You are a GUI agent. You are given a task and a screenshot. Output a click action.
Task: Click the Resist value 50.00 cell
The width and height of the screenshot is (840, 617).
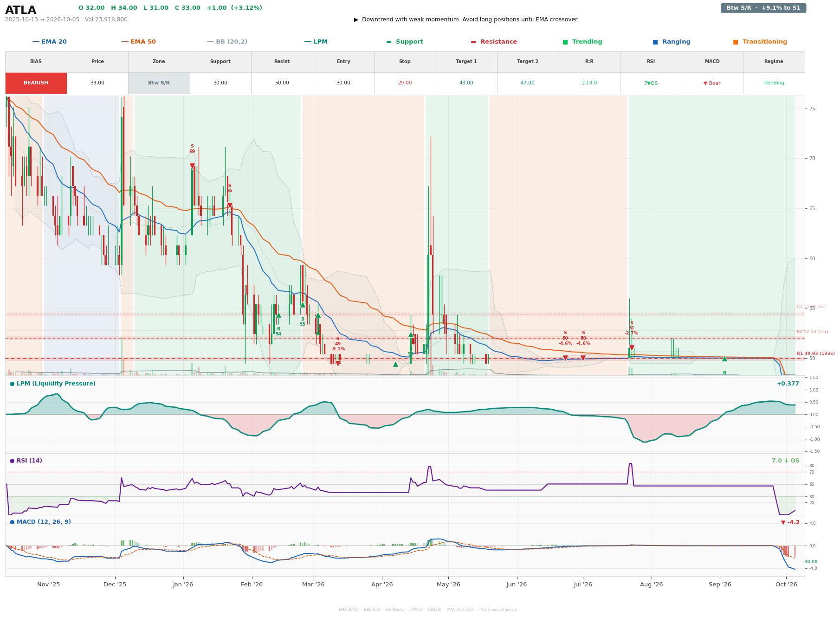282,83
